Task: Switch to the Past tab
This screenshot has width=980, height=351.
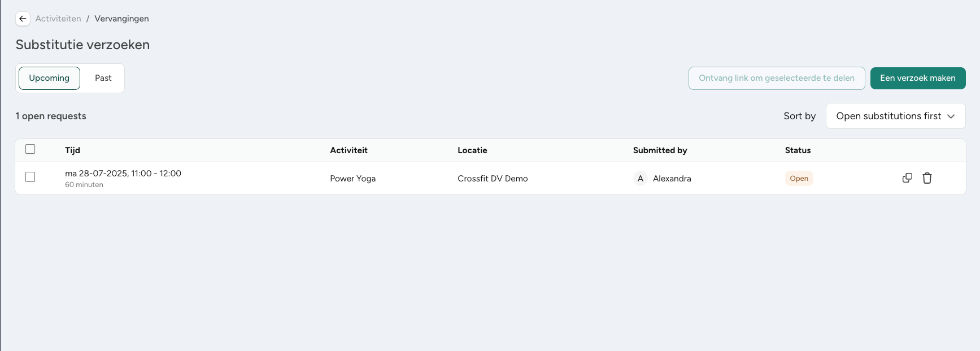Action: tap(103, 78)
